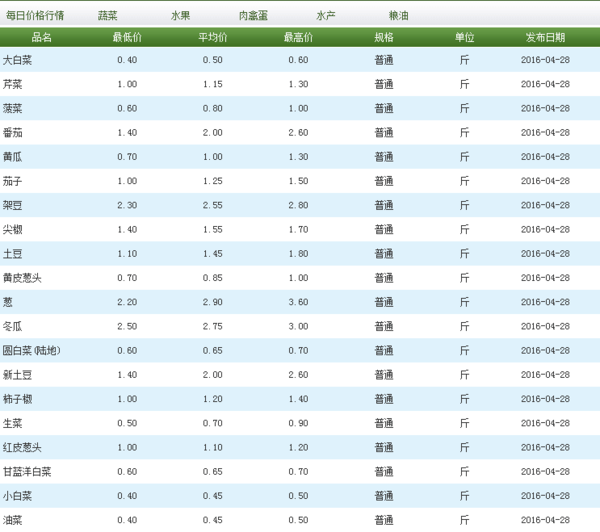Switch to the 粮油 category tab
The image size is (600, 532).
click(x=398, y=15)
